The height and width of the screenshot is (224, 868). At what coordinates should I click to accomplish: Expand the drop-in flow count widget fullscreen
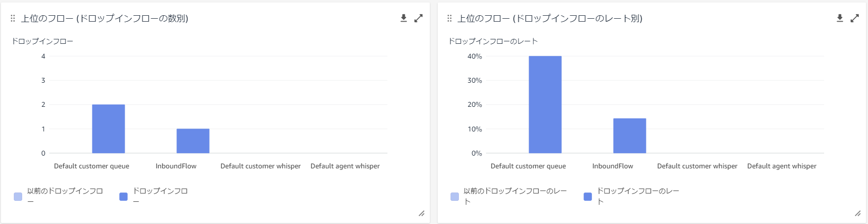418,18
